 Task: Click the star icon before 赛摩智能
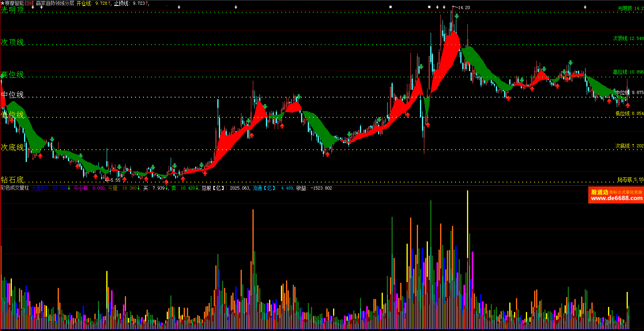coord(2,3)
